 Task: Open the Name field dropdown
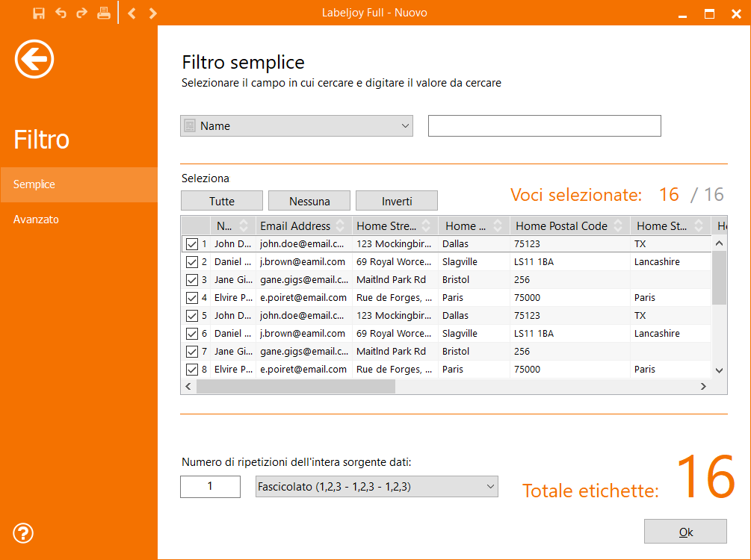pyautogui.click(x=297, y=126)
